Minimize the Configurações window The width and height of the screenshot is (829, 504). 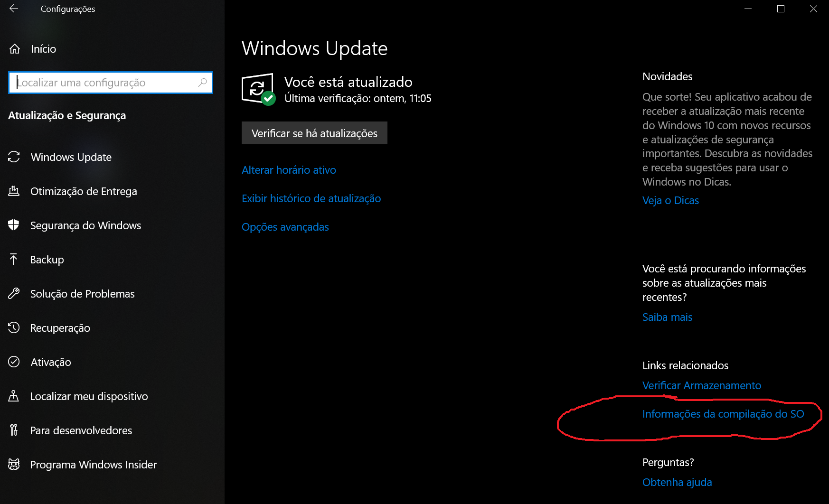[748, 9]
